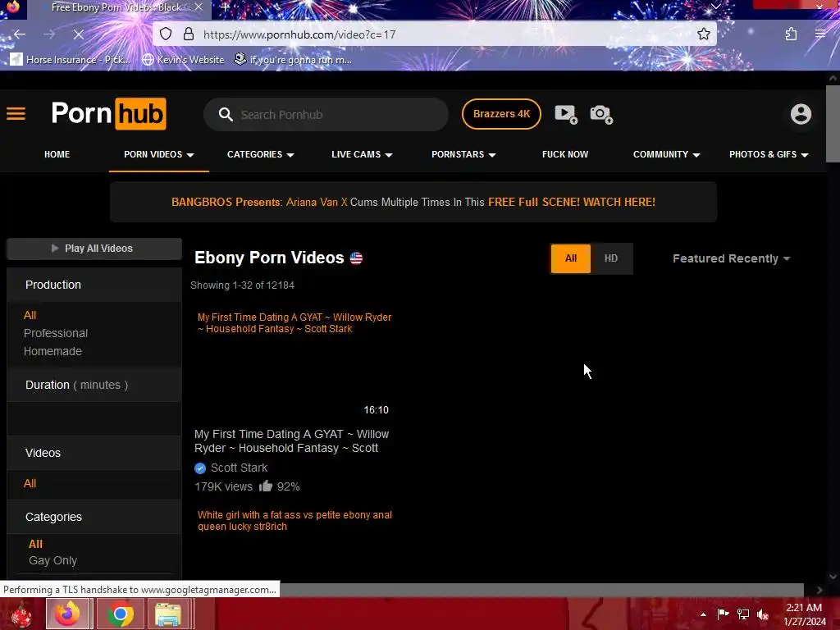Image resolution: width=840 pixels, height=630 pixels.
Task: Show hidden system tray icons
Action: 703,614
